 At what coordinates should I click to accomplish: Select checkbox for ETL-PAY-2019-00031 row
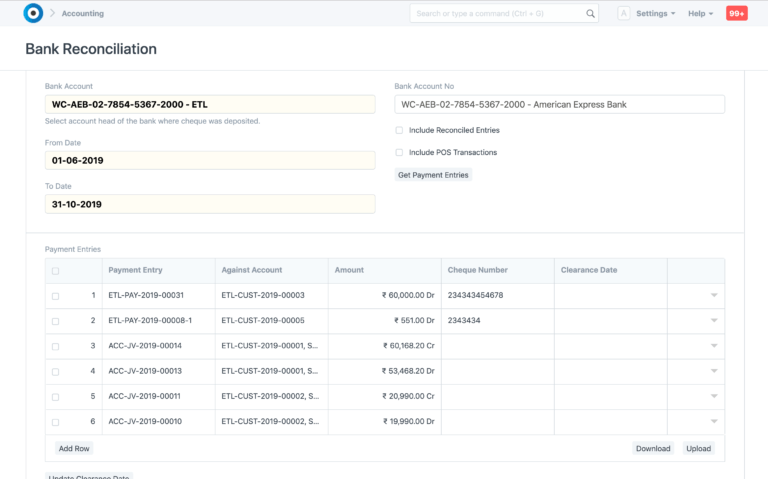tap(55, 296)
